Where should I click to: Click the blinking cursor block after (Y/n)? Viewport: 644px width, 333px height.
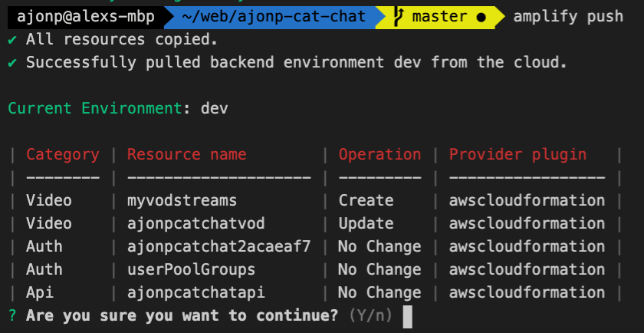(x=407, y=317)
